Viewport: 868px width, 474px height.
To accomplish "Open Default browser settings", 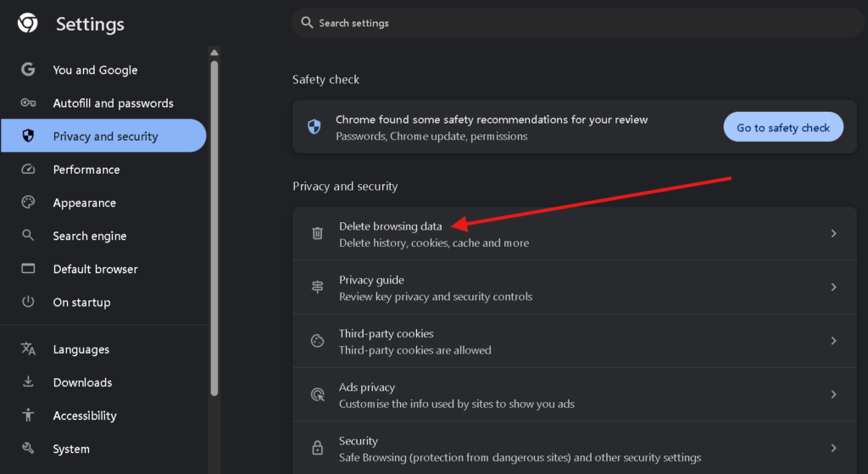I will (103, 269).
